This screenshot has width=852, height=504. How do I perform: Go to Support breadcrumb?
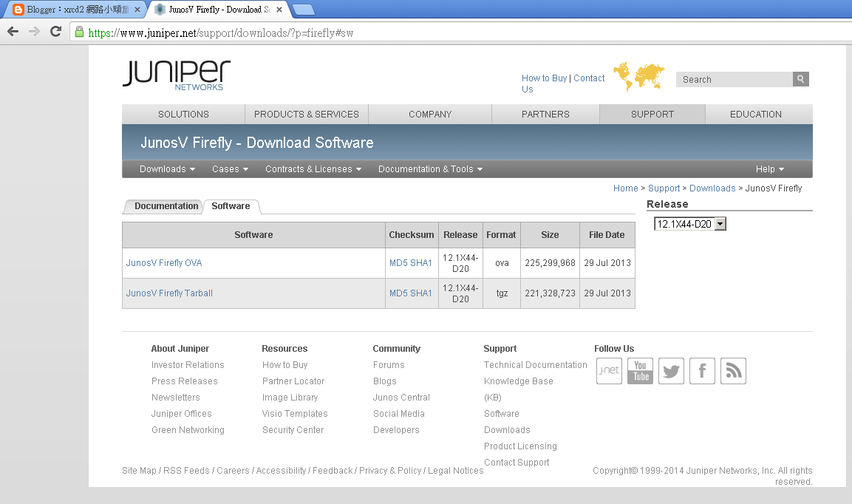coord(664,188)
